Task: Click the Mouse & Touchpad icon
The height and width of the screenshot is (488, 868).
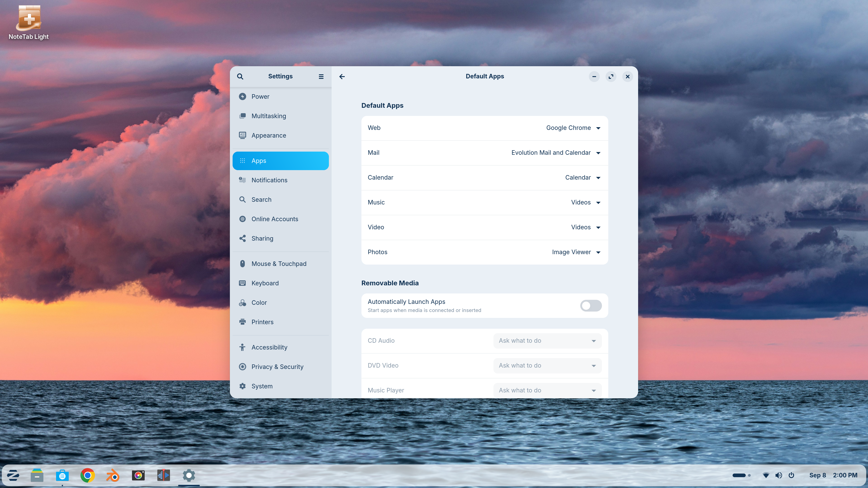Action: click(x=242, y=264)
